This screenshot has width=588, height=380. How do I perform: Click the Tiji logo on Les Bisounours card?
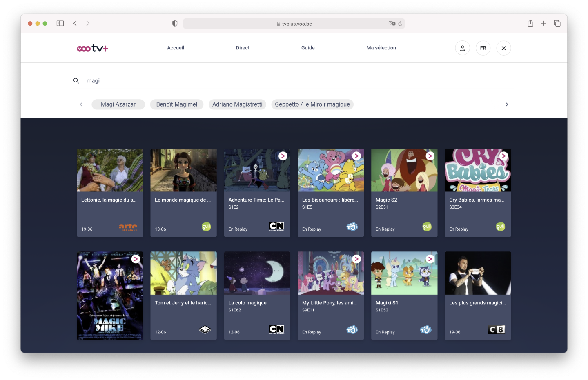(x=352, y=227)
